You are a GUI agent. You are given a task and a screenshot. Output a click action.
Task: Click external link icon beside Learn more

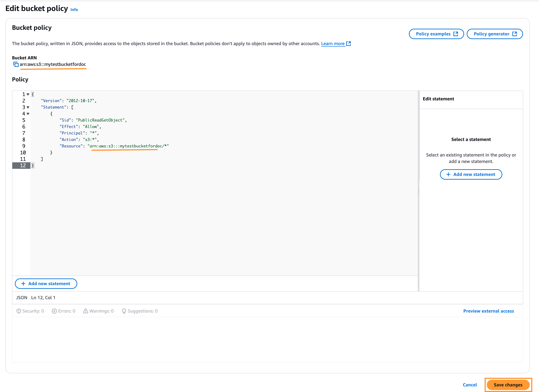(348, 44)
